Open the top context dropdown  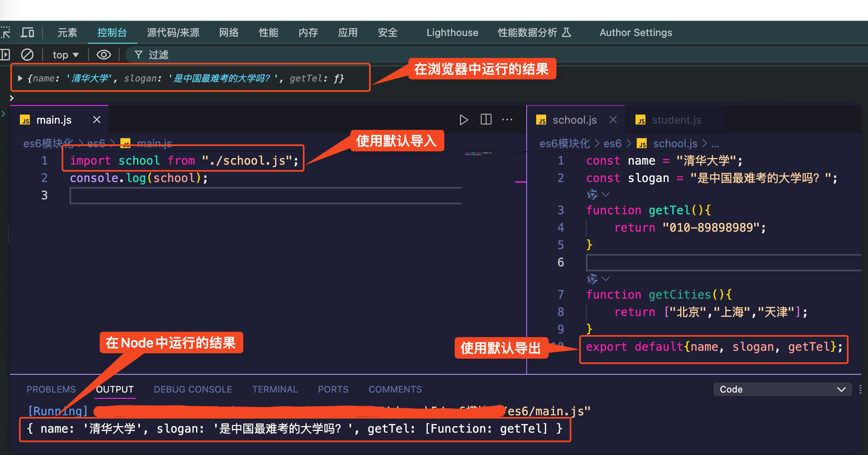tap(65, 55)
